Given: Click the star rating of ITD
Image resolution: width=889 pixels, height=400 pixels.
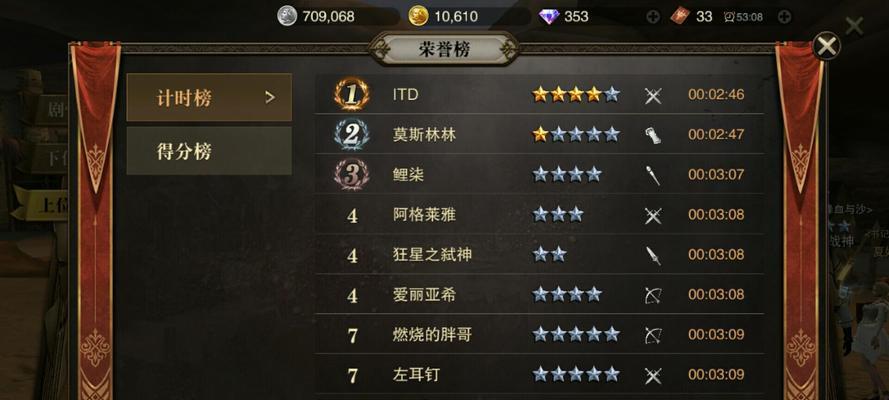Looking at the screenshot, I should pyautogui.click(x=576, y=95).
